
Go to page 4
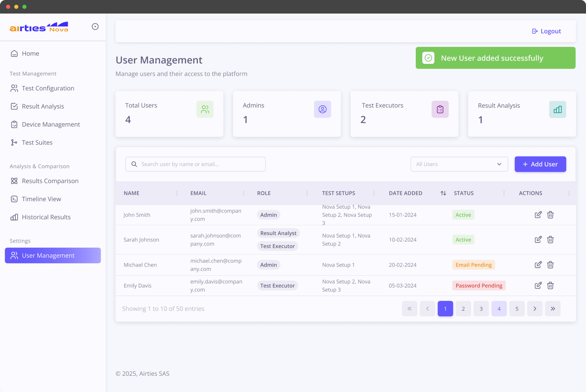coord(499,309)
